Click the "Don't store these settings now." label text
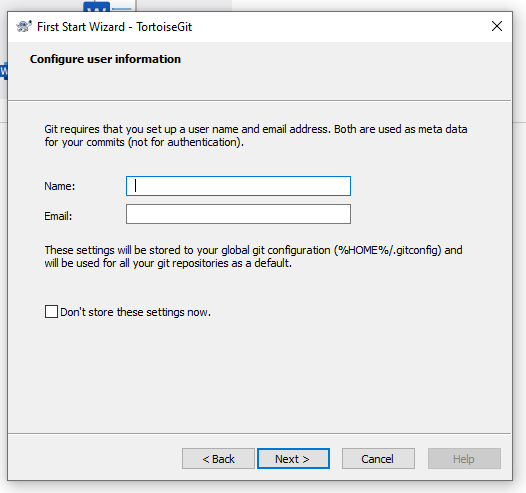Screen dimensions: 526x493 (136, 312)
